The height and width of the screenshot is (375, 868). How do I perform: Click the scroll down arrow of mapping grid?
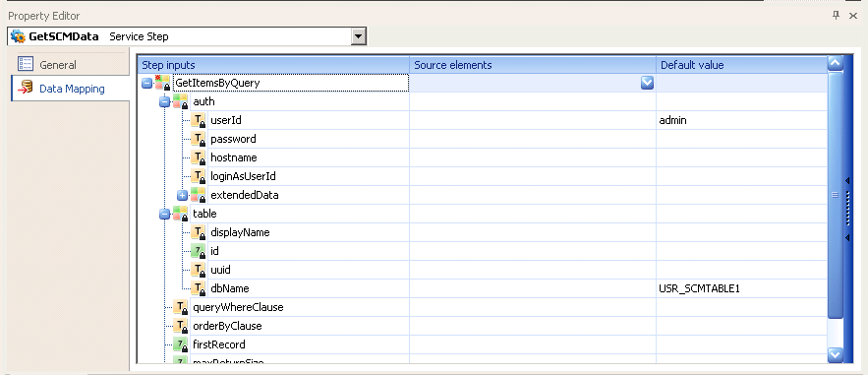pos(835,354)
